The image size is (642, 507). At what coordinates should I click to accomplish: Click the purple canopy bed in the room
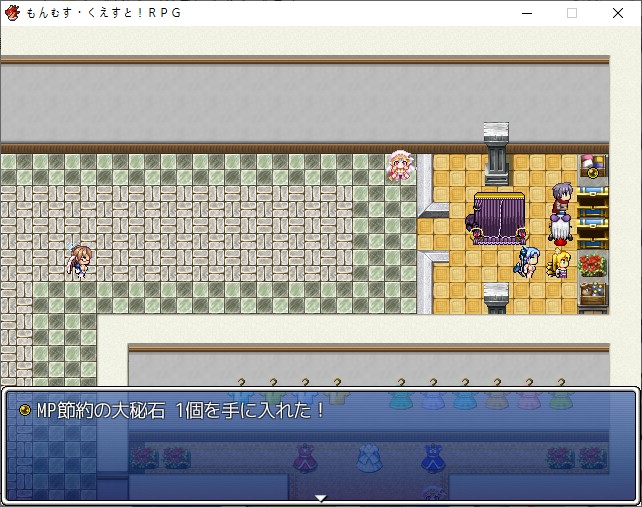pyautogui.click(x=499, y=218)
